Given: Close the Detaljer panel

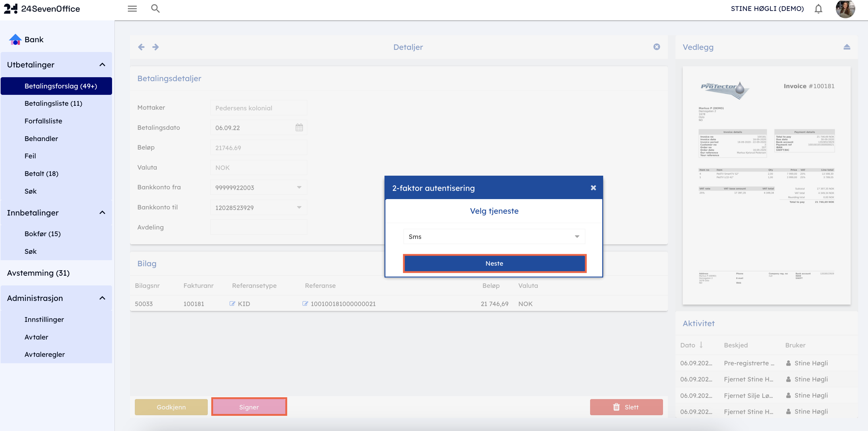Looking at the screenshot, I should (x=656, y=47).
